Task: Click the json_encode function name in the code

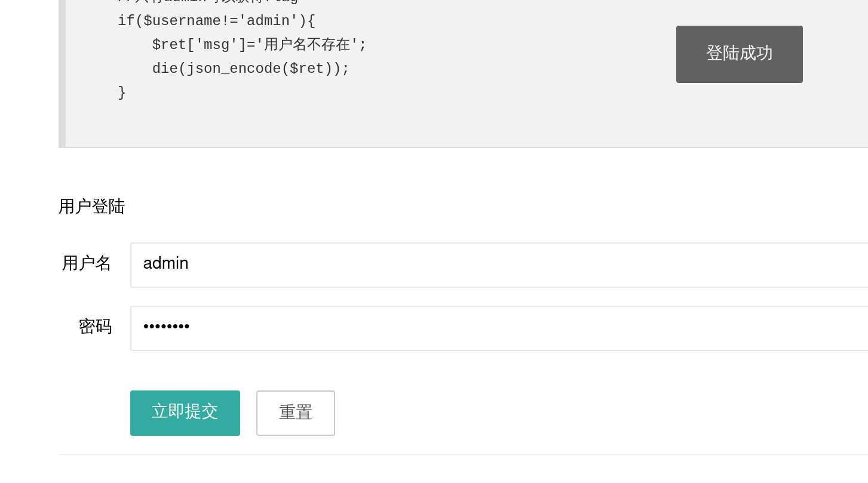Action: point(234,69)
